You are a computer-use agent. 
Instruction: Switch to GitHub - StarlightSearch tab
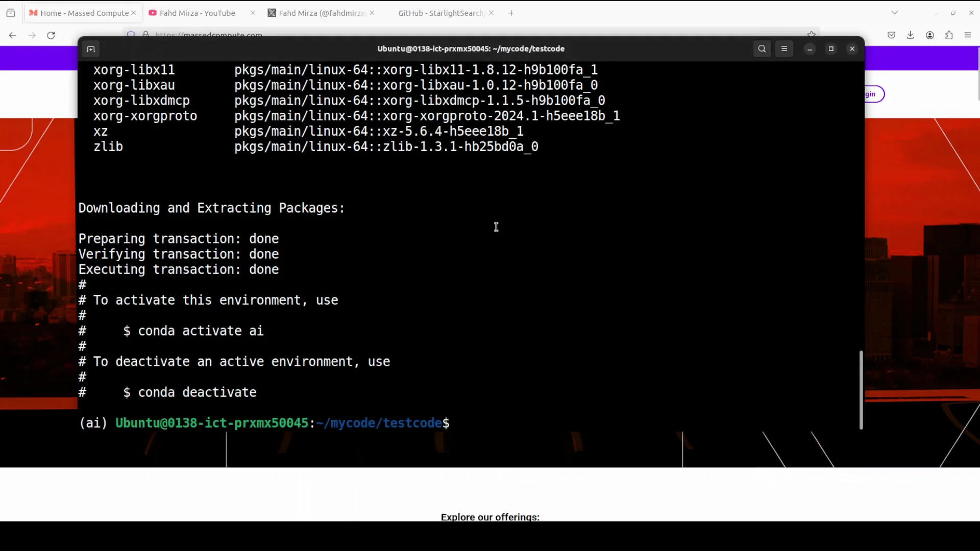point(440,13)
